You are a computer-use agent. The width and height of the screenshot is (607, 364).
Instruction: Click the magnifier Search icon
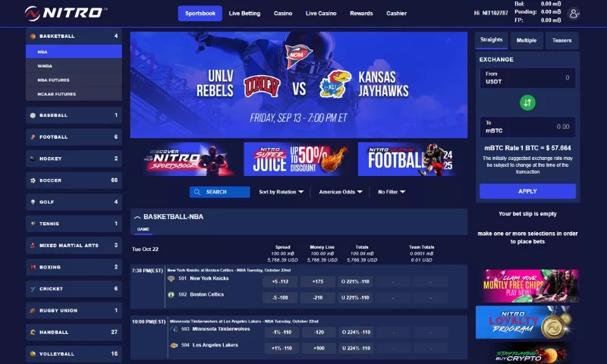point(197,192)
